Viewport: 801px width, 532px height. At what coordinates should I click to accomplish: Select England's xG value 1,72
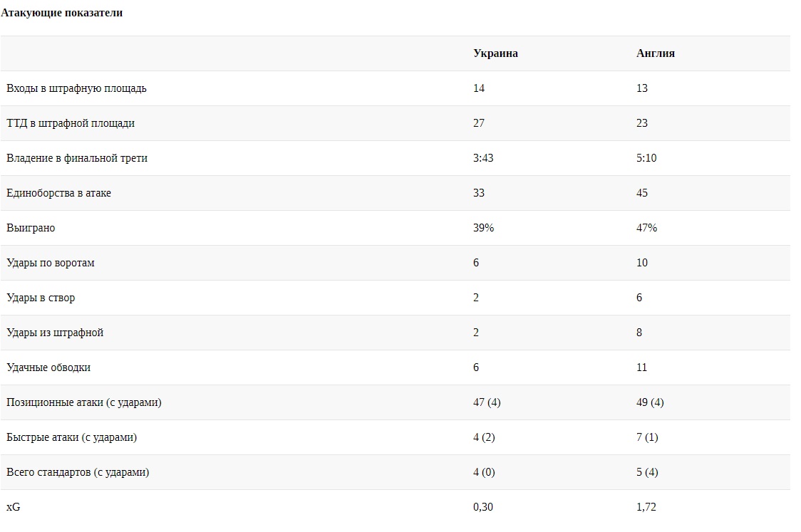click(646, 507)
